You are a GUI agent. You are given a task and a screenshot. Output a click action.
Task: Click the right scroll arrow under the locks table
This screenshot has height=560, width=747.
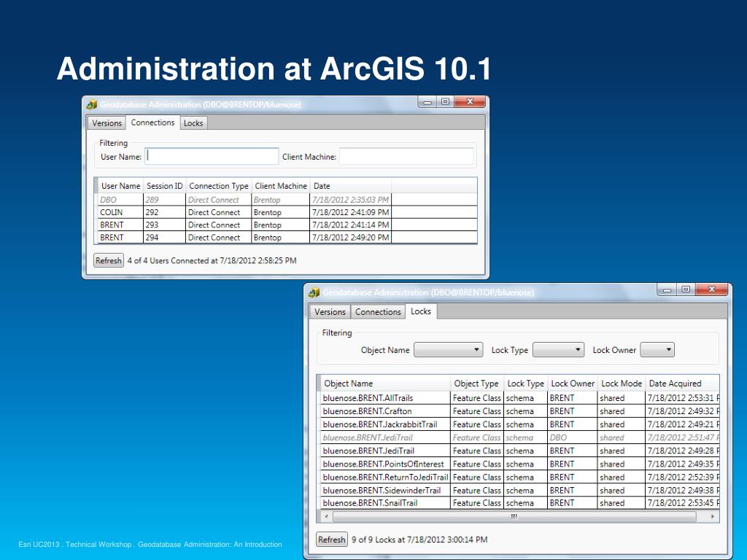coord(713,516)
